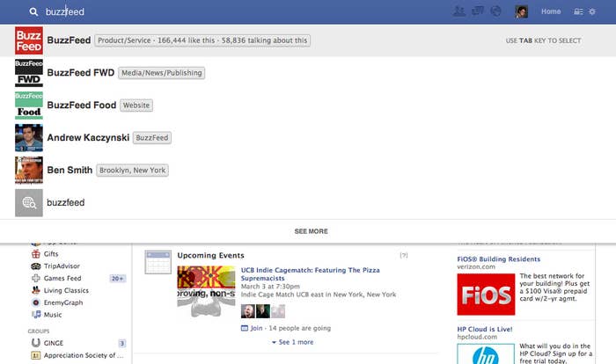Open EnemyGraph in sidebar
The image size is (616, 364).
point(63,302)
